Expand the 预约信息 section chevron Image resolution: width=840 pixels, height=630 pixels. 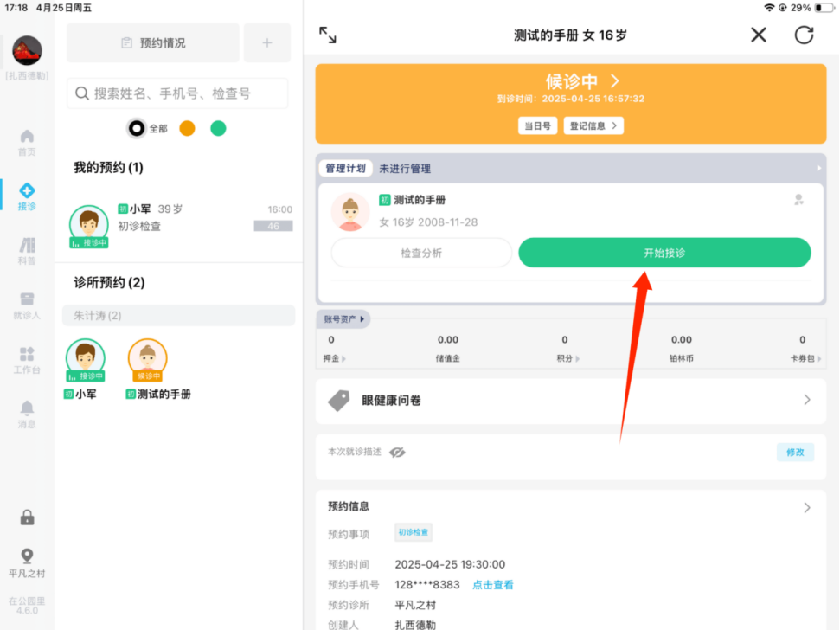point(806,507)
